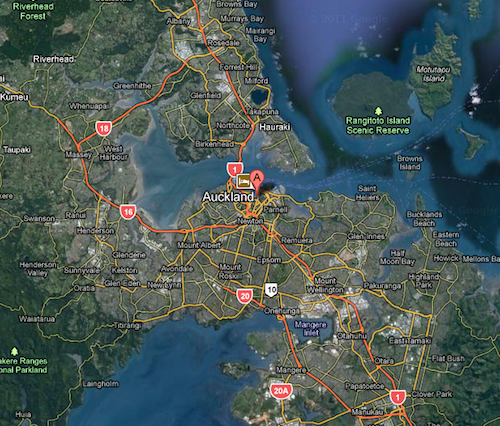Image resolution: width=500 pixels, height=426 pixels.
Task: Click the Massey label
Action: (x=78, y=155)
